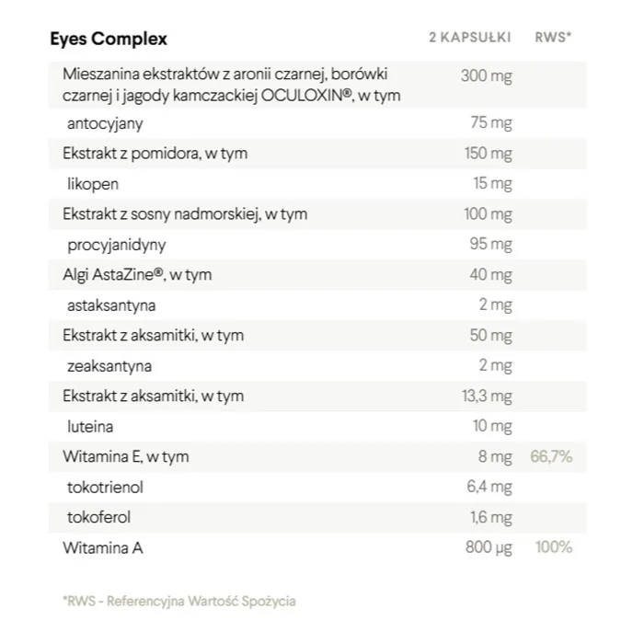Select the tokotrienol row label
Viewport: 644px width, 644px height.
[105, 488]
